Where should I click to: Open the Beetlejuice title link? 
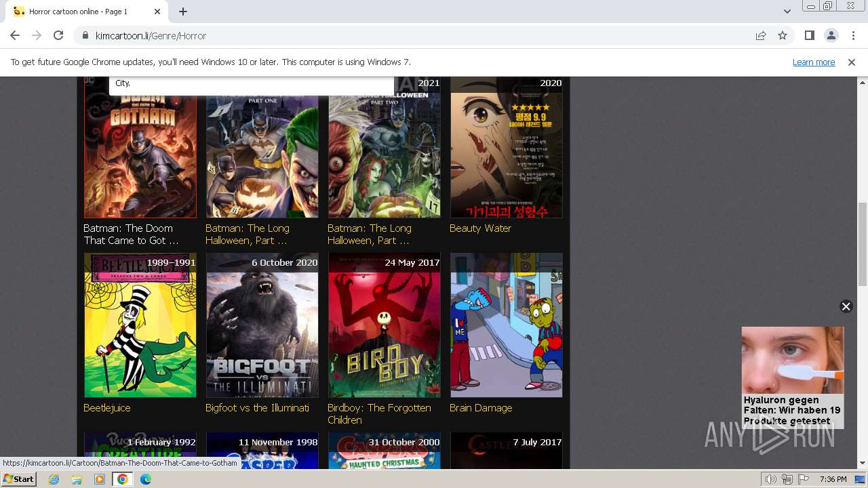point(107,408)
